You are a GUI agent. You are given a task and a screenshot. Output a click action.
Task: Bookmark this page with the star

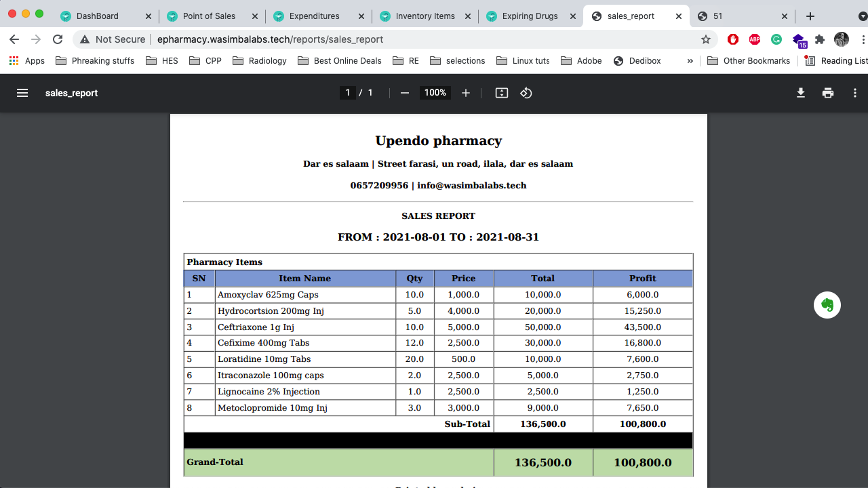point(706,39)
